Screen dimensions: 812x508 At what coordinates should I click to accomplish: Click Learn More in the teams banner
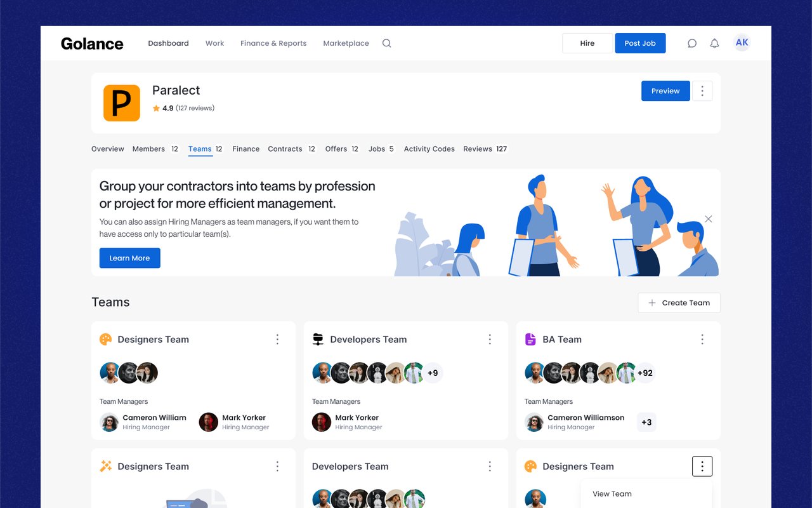click(x=129, y=258)
